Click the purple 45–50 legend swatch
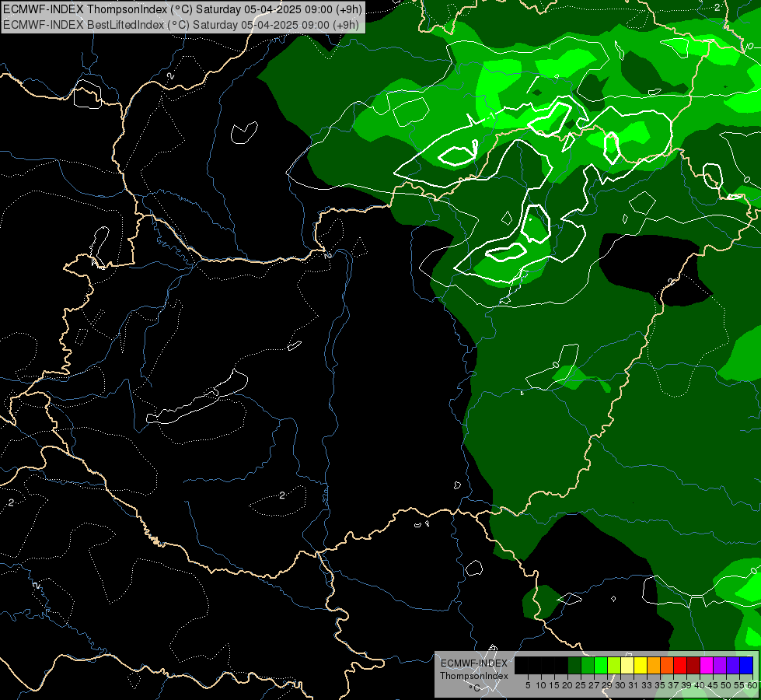Viewport: 761px width, 700px height. pos(720,665)
